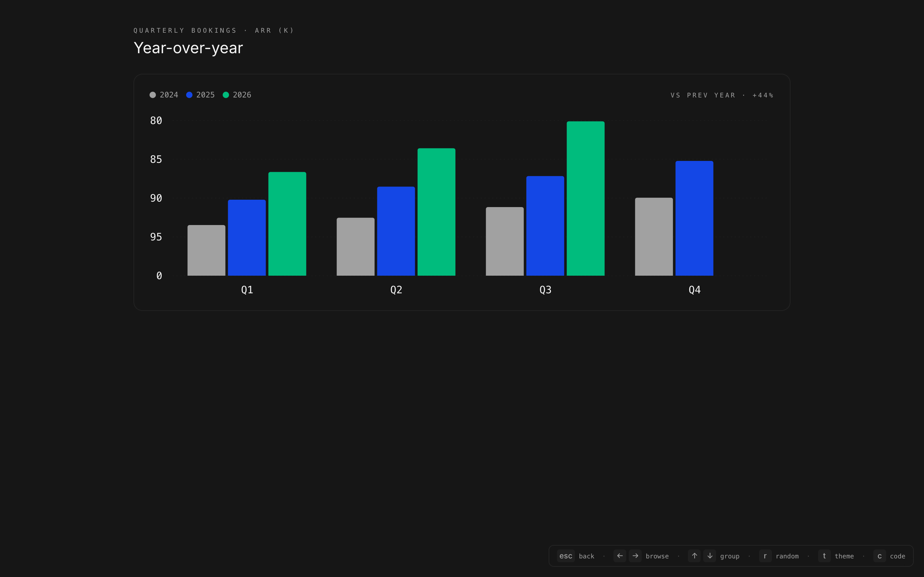Click the green Q2 2026 bar
This screenshot has width=924, height=577.
[436, 212]
